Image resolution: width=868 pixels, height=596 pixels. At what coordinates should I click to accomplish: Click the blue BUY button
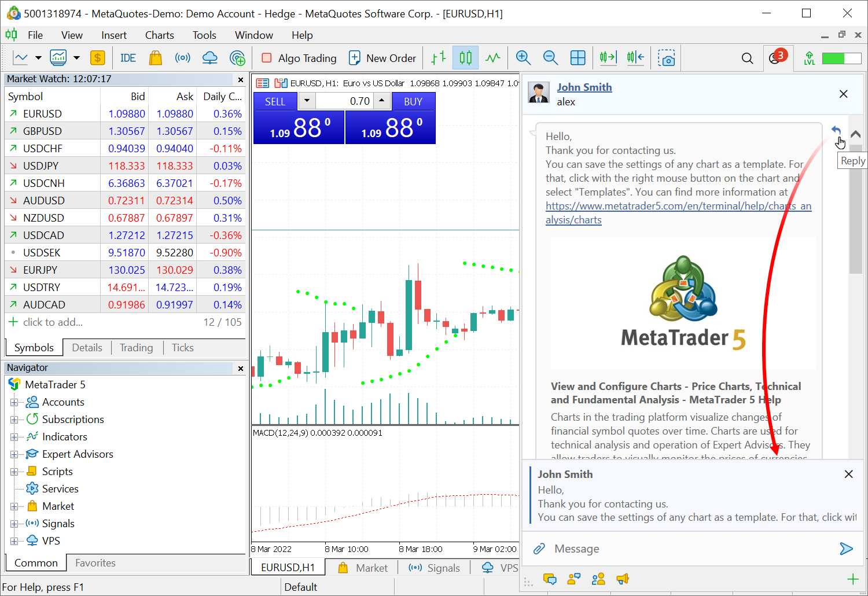[413, 101]
